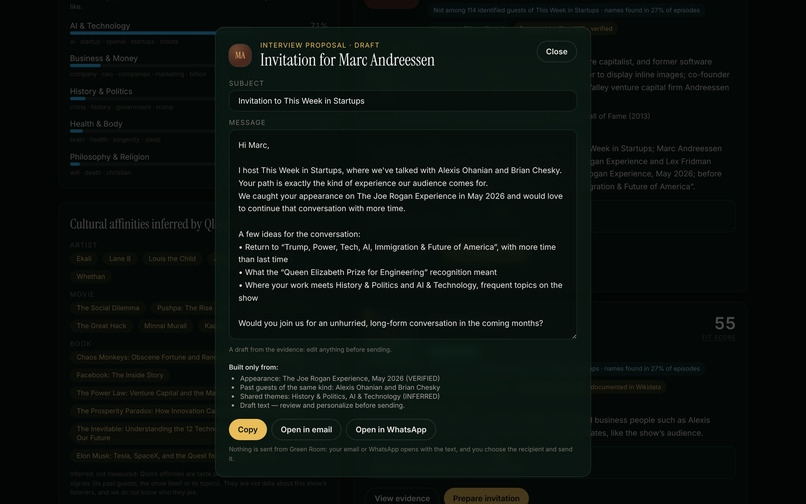The width and height of the screenshot is (806, 504).
Task: Grab the message box resize handle
Action: click(574, 336)
